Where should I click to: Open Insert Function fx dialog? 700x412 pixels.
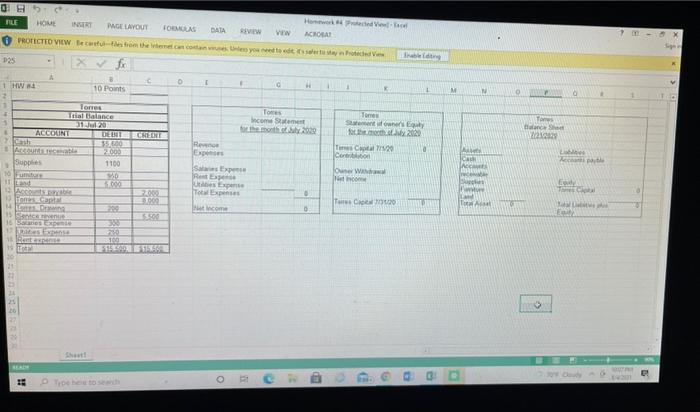click(121, 64)
